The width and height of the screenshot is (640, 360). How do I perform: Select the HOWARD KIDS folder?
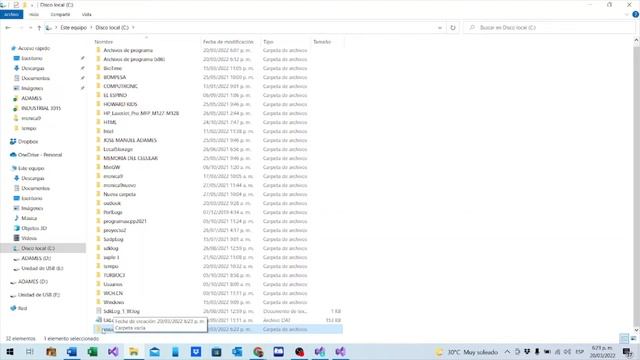[x=120, y=104]
